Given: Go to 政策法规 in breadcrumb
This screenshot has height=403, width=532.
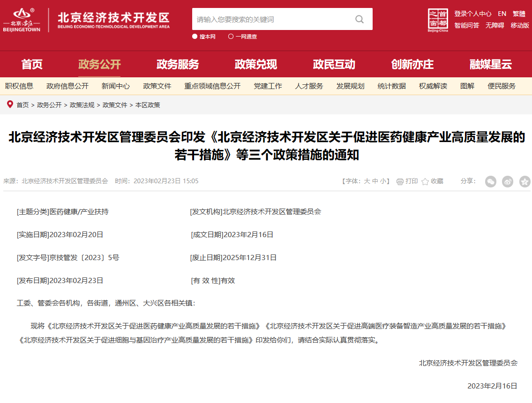Looking at the screenshot, I should [82, 105].
